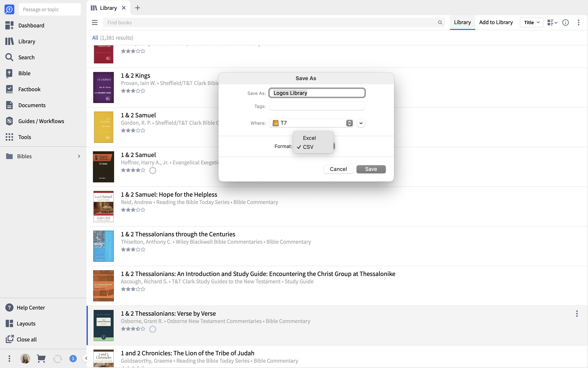
Task: Open the Layouts panel
Action: [20, 323]
